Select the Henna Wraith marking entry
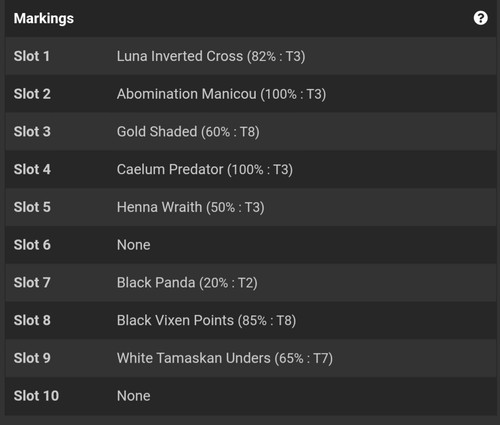Screen dimensions: 500x425 point(191,207)
